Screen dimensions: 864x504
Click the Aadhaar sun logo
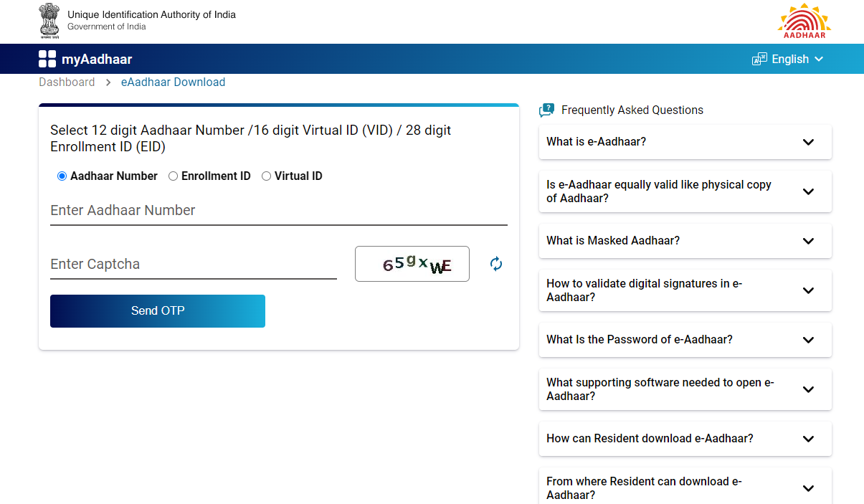click(x=804, y=22)
